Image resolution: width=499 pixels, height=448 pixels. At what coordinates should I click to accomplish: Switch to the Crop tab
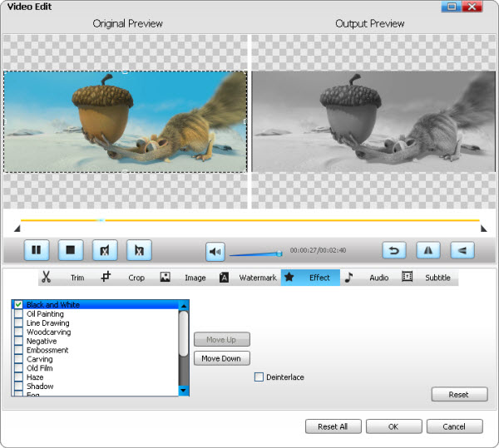click(136, 278)
